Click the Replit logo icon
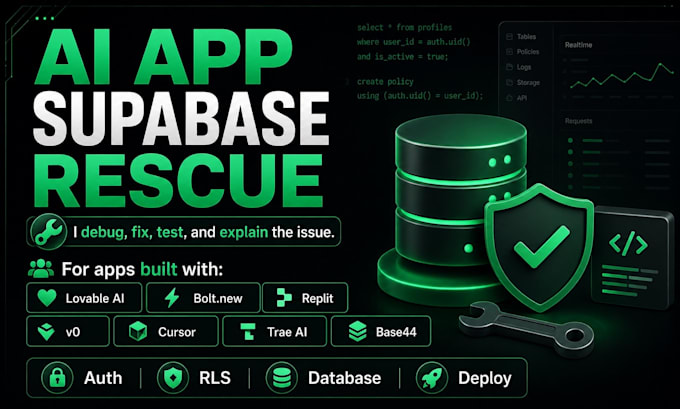The image size is (680, 409). [x=284, y=298]
